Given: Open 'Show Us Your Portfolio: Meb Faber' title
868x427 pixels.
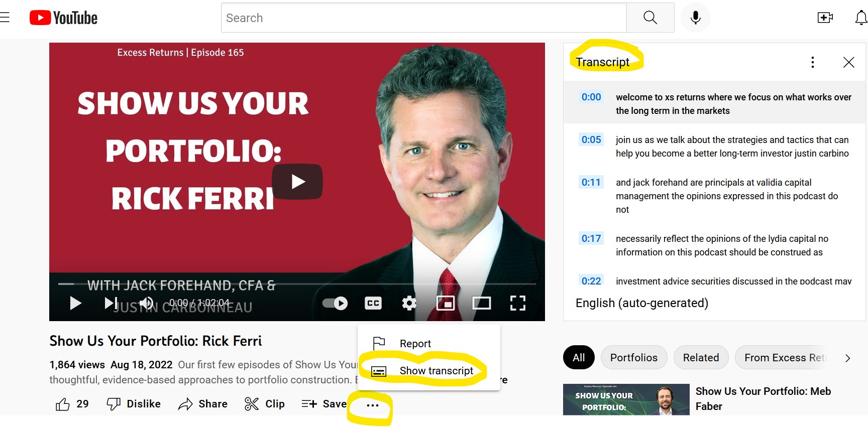Looking at the screenshot, I should point(763,399).
